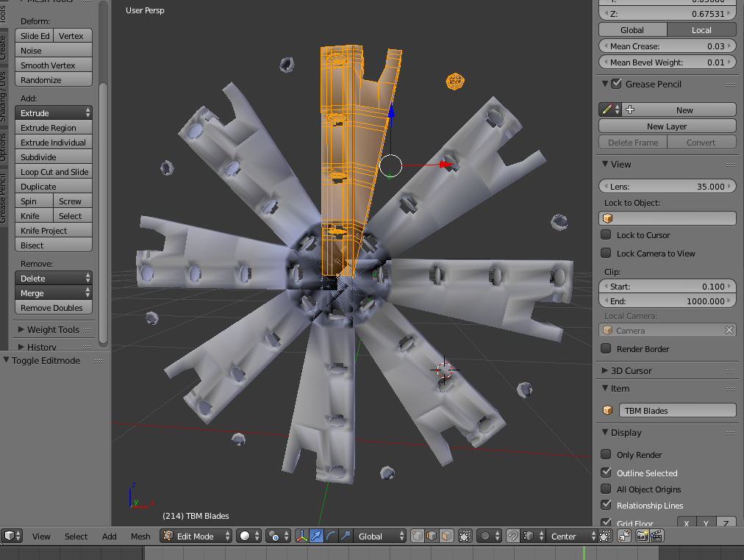Open the Grease Pencil datablock browser pencil icon
Viewport: 744px width, 560px height.
pos(610,110)
